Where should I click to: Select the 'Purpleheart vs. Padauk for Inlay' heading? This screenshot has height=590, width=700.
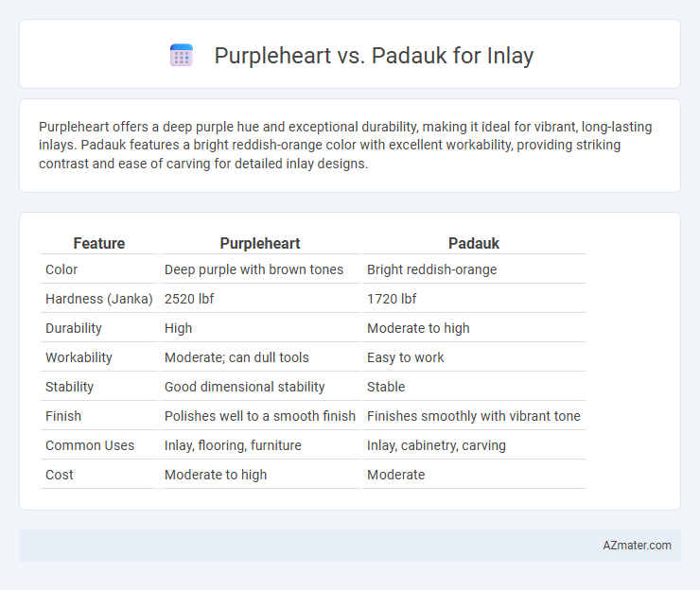(x=374, y=56)
